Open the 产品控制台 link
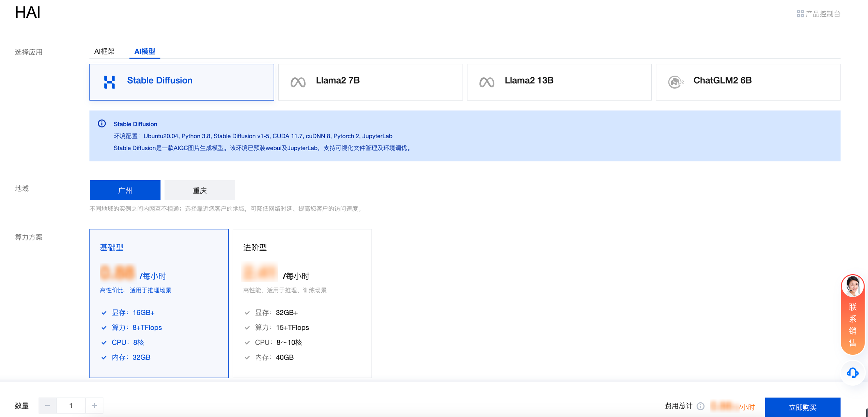The image size is (868, 417). [818, 14]
